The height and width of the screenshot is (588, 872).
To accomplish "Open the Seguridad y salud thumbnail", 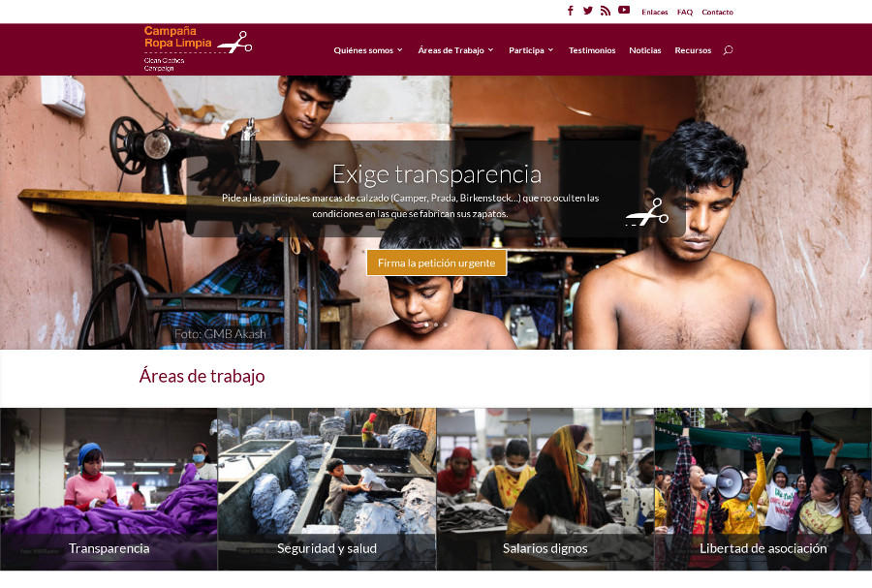I will 327,489.
